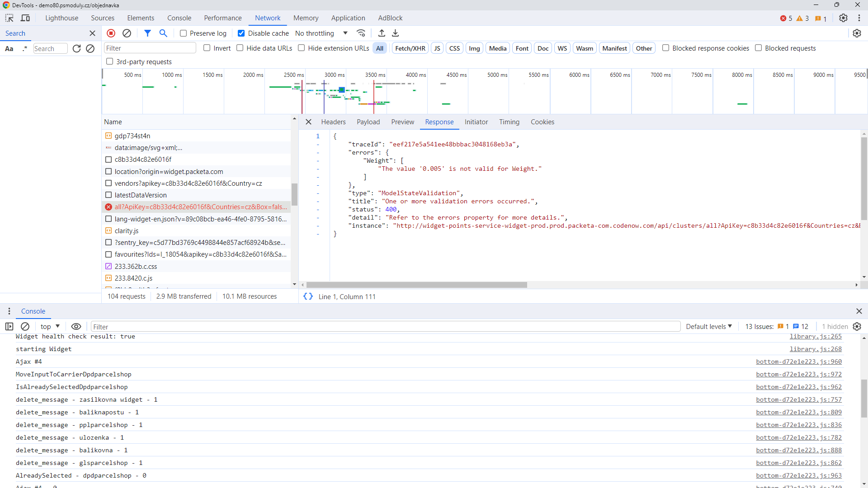Clear the network log
Image resolution: width=868 pixels, height=488 pixels.
(127, 33)
